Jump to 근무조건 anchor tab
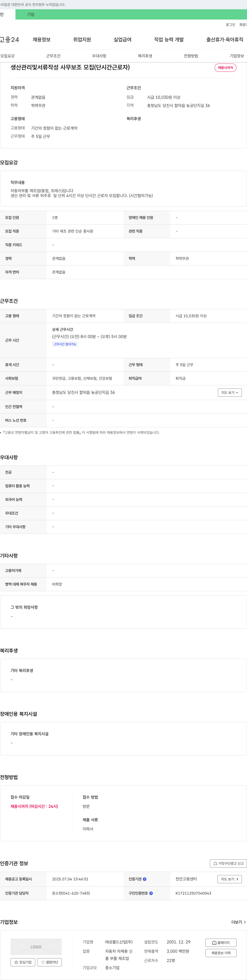This screenshot has width=247, height=980. (53, 56)
